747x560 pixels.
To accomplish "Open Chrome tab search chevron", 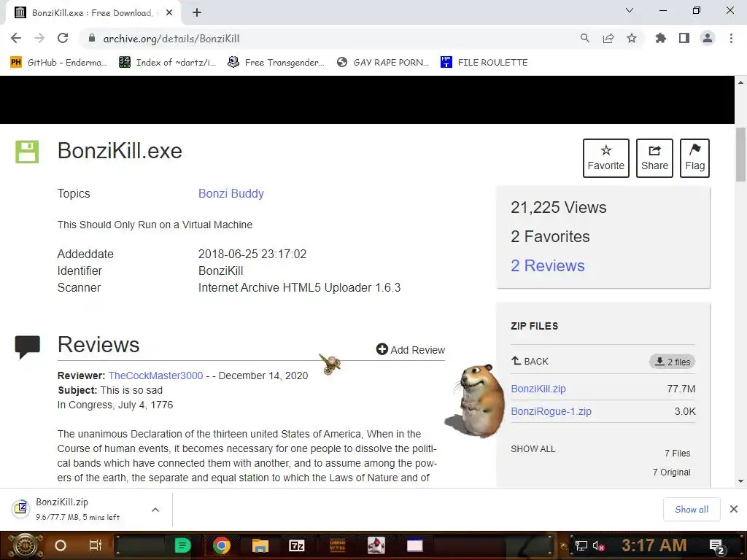I will tap(630, 10).
